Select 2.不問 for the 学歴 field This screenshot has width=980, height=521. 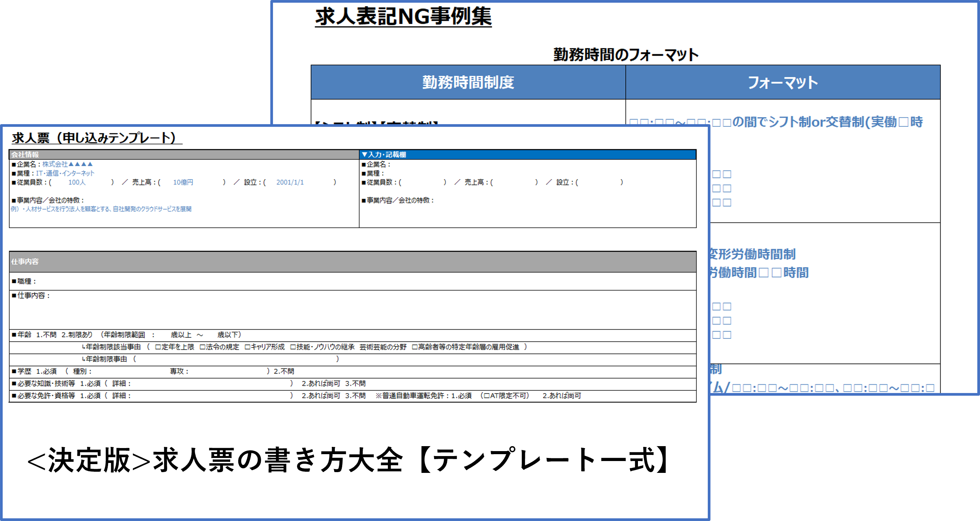pyautogui.click(x=283, y=371)
